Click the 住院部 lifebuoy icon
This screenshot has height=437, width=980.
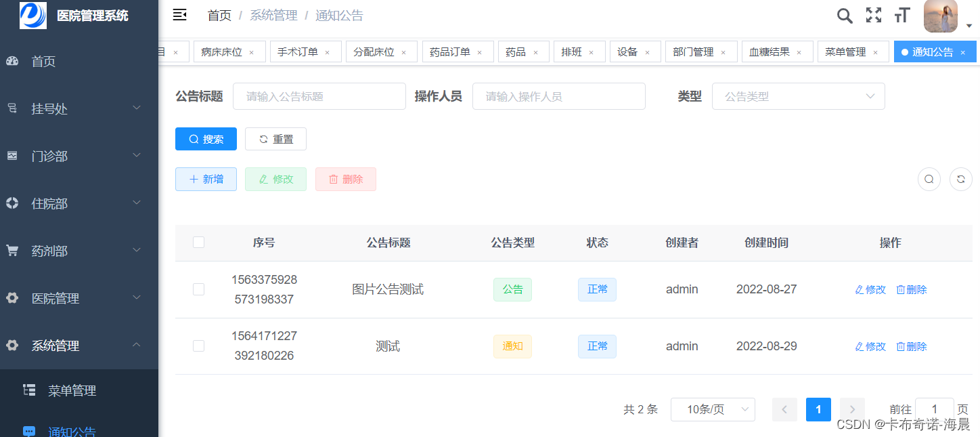click(12, 203)
